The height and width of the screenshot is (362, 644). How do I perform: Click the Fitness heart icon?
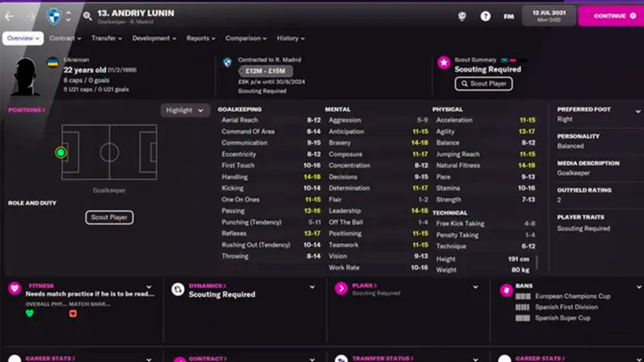[14, 288]
